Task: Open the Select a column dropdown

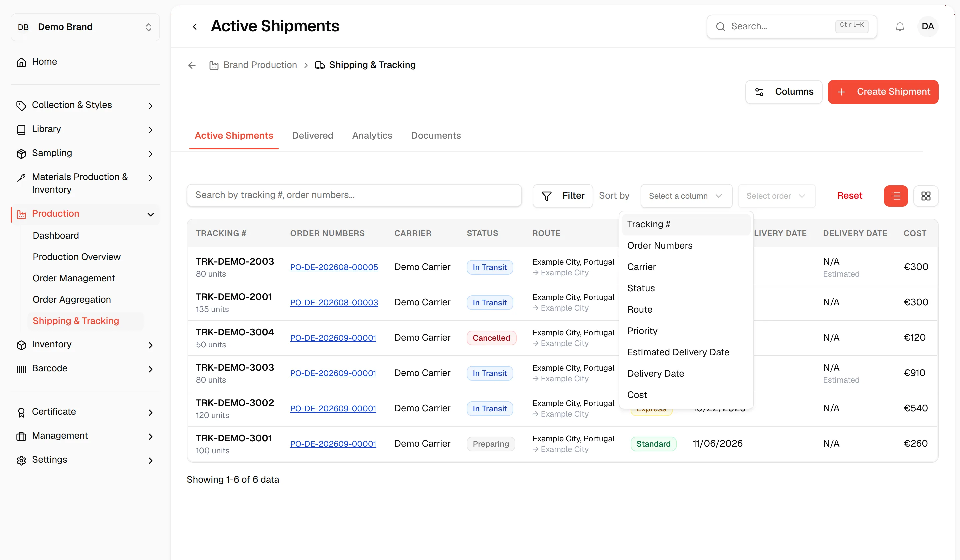Action: pos(686,196)
